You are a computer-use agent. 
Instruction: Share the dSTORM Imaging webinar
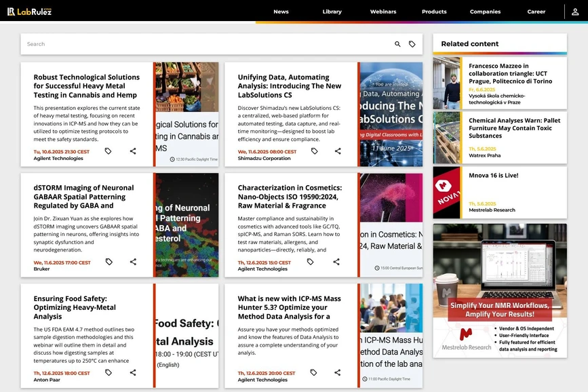pos(133,262)
